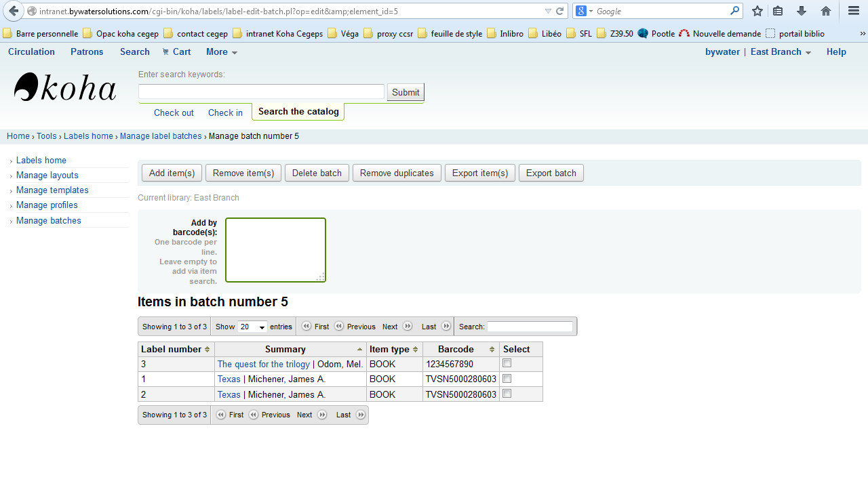Expand the More menu dropdown

pos(221,52)
